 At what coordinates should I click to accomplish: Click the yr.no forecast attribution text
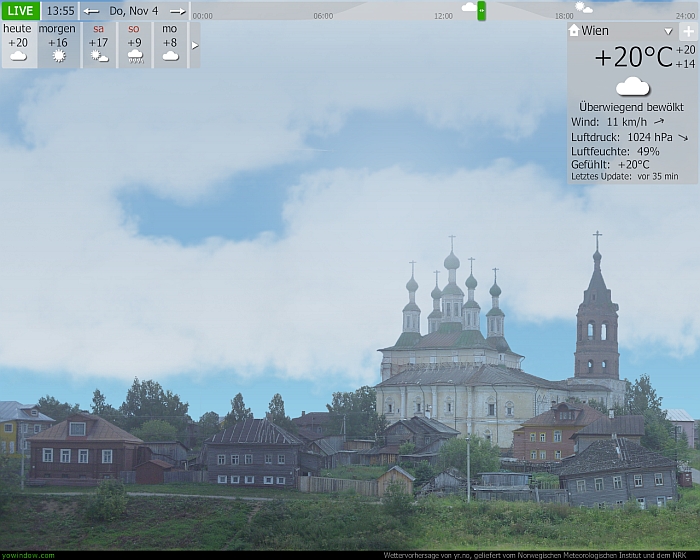point(534,556)
